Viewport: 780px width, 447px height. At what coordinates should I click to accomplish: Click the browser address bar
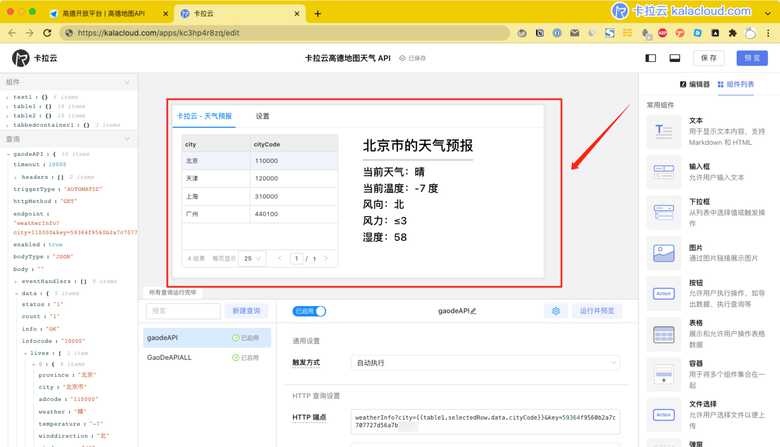tap(285, 33)
